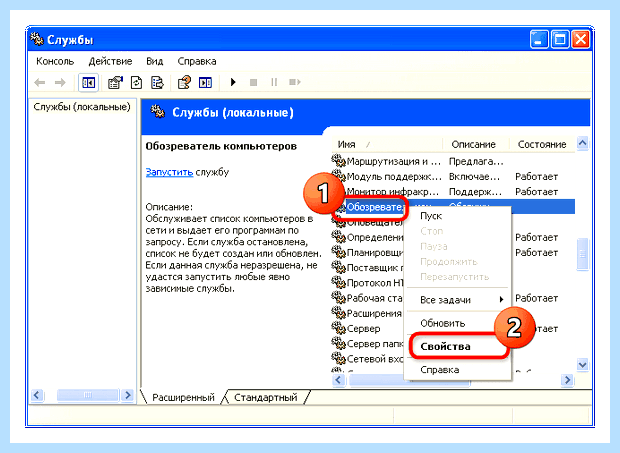The width and height of the screenshot is (620, 453).
Task: Select the Сервер service name
Action: (x=363, y=328)
